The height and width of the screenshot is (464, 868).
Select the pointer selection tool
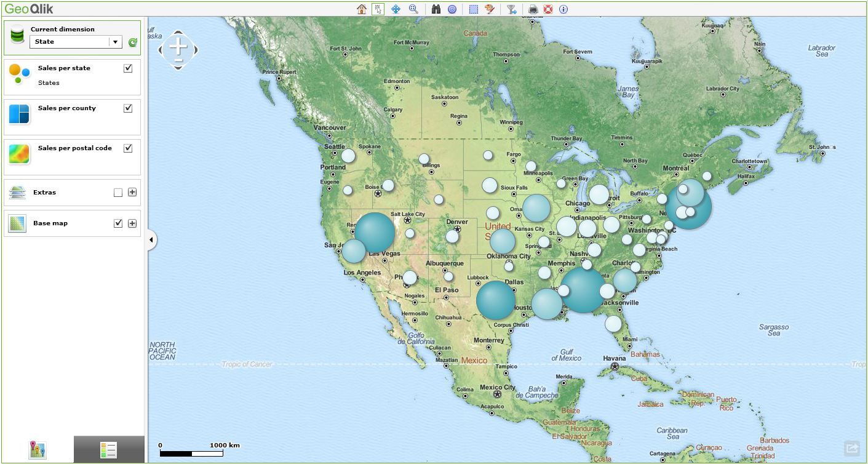378,9
